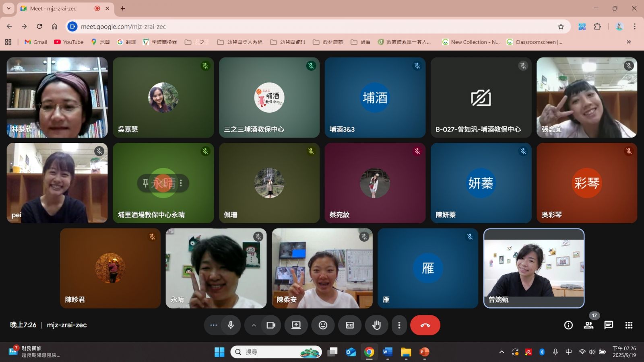
Task: Open meeting details info icon
Action: tap(568, 325)
